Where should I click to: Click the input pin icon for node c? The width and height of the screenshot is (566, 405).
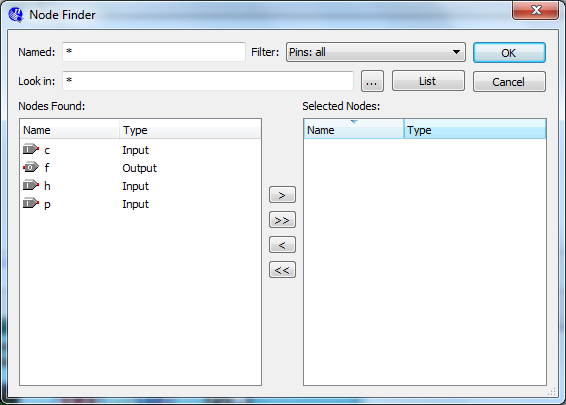(x=31, y=149)
